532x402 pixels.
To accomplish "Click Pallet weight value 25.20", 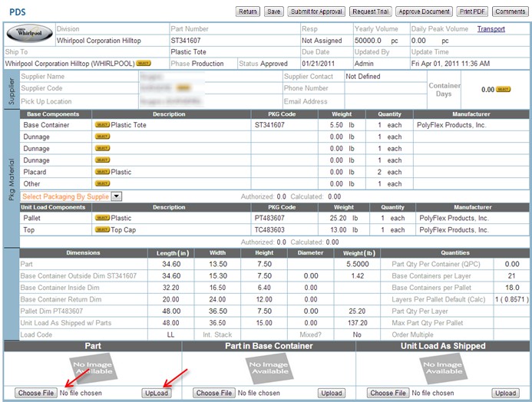I will (338, 219).
